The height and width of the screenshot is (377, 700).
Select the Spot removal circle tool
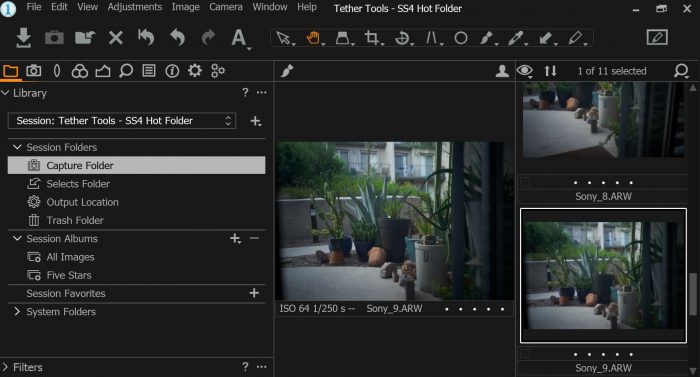[461, 38]
